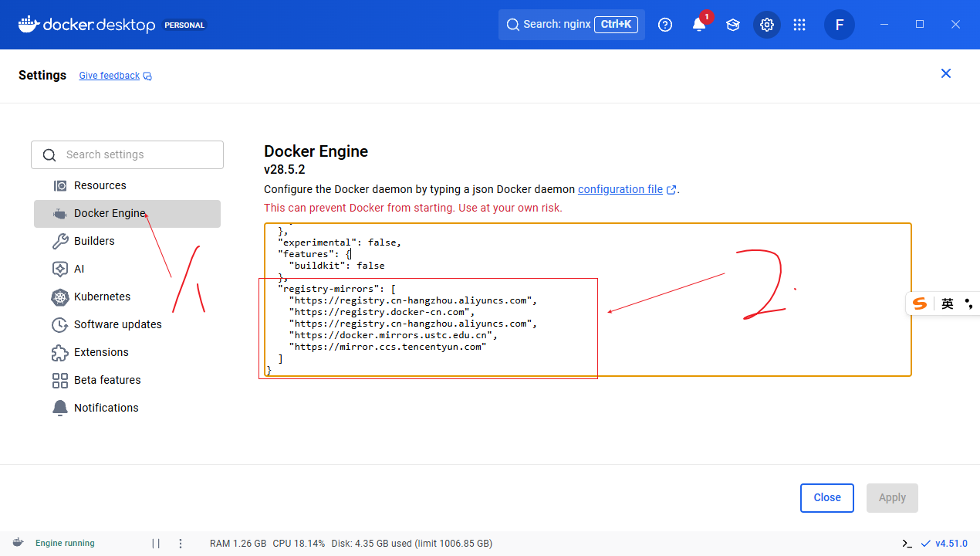Click inside the daemon JSON editor

pyautogui.click(x=587, y=300)
